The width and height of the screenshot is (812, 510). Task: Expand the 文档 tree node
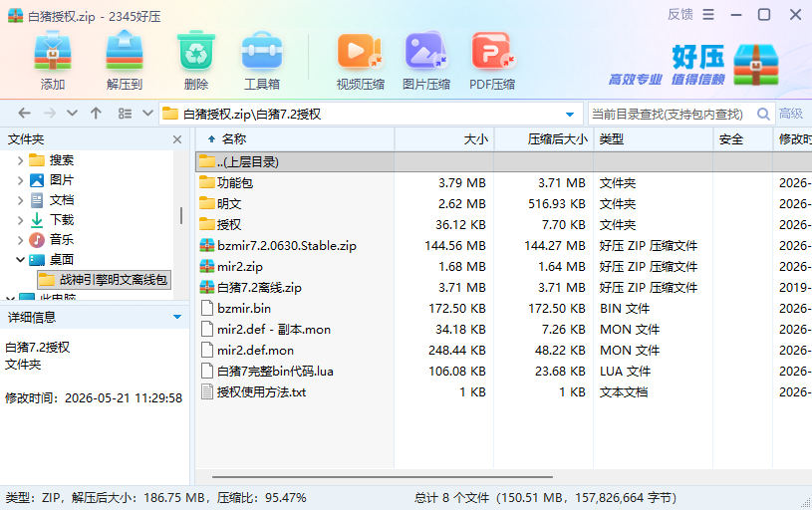(x=20, y=200)
